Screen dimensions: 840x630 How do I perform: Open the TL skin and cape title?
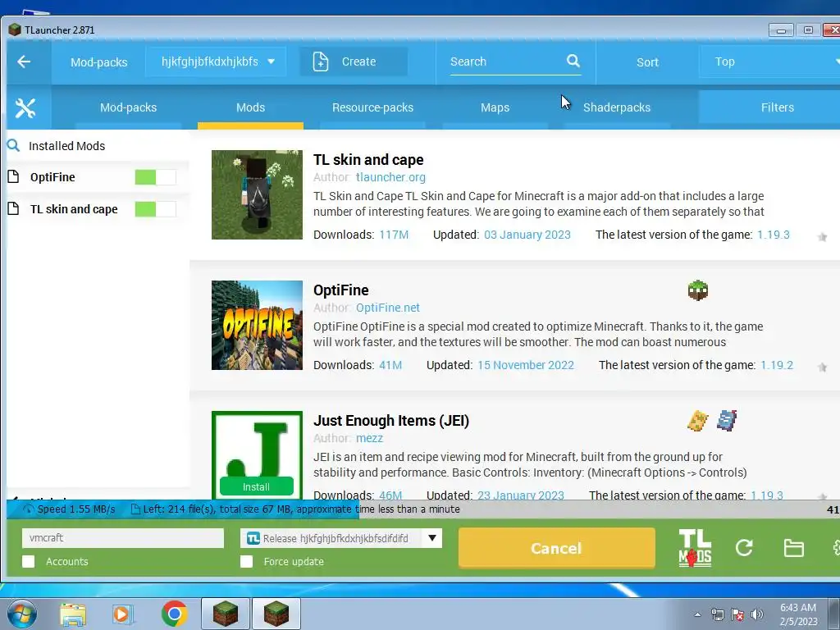click(x=368, y=160)
